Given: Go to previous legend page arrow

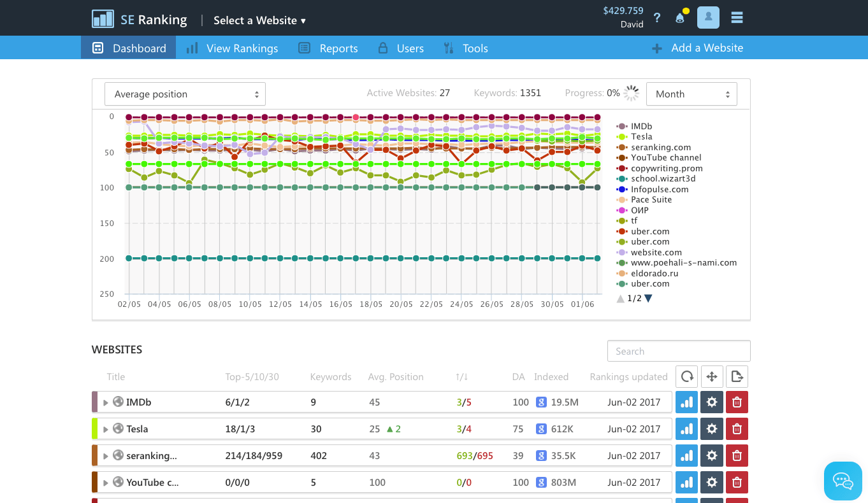Looking at the screenshot, I should tap(621, 298).
